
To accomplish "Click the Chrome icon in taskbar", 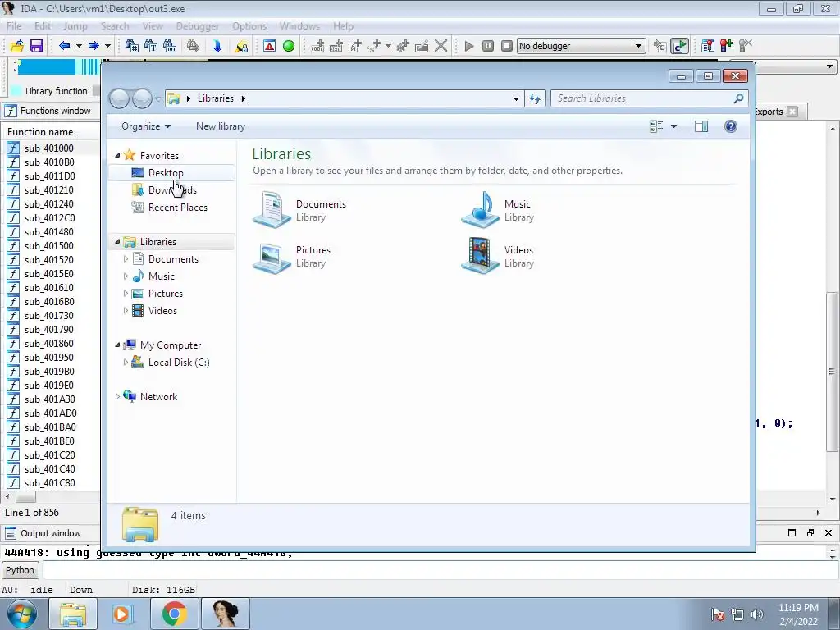I will 174,614.
